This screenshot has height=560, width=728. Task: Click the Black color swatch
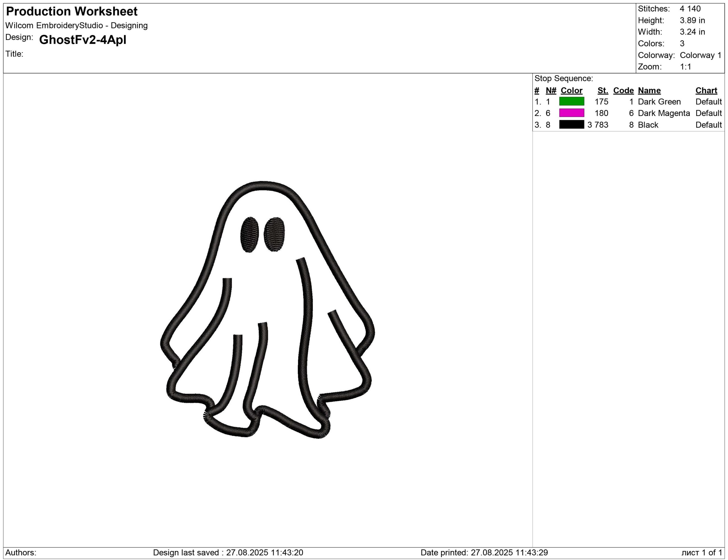[571, 125]
